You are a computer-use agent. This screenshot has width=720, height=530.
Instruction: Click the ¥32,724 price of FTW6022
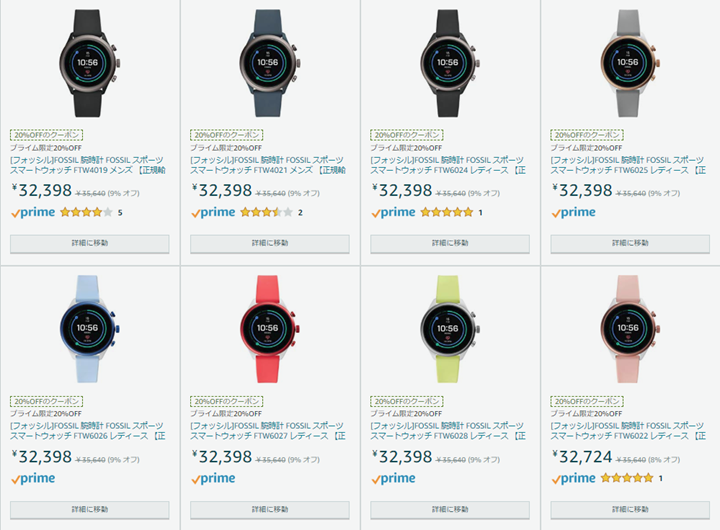coord(582,457)
